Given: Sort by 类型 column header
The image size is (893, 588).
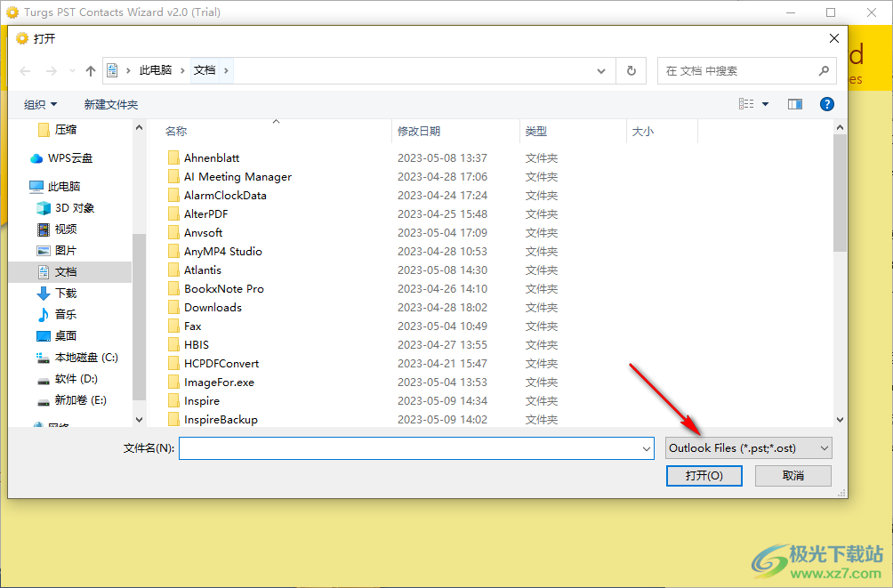Looking at the screenshot, I should coord(536,132).
